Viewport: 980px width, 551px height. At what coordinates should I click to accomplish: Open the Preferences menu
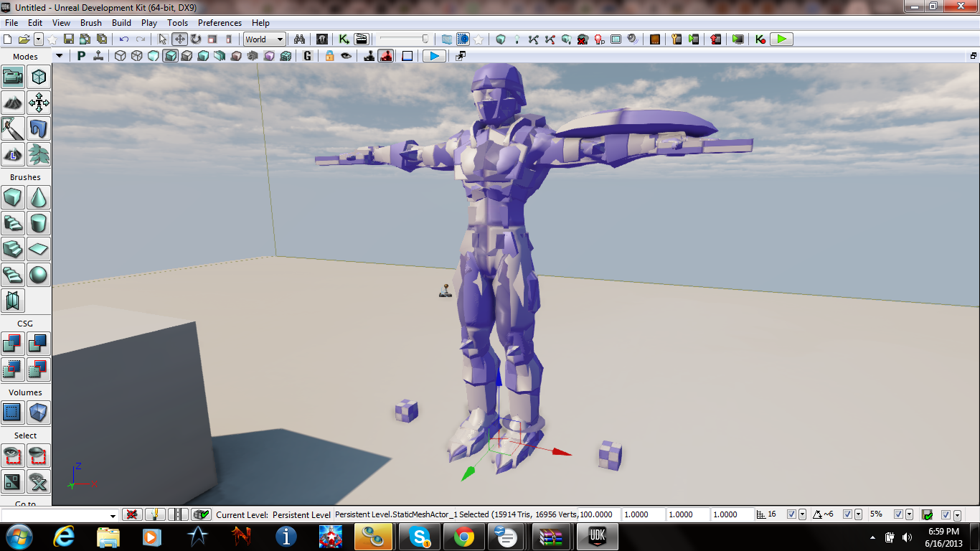220,23
